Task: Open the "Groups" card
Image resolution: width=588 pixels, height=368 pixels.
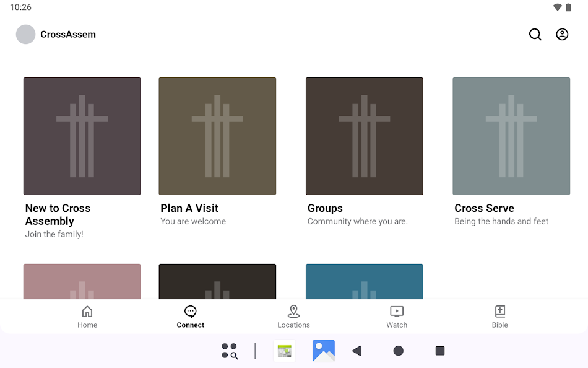Action: coord(364,136)
